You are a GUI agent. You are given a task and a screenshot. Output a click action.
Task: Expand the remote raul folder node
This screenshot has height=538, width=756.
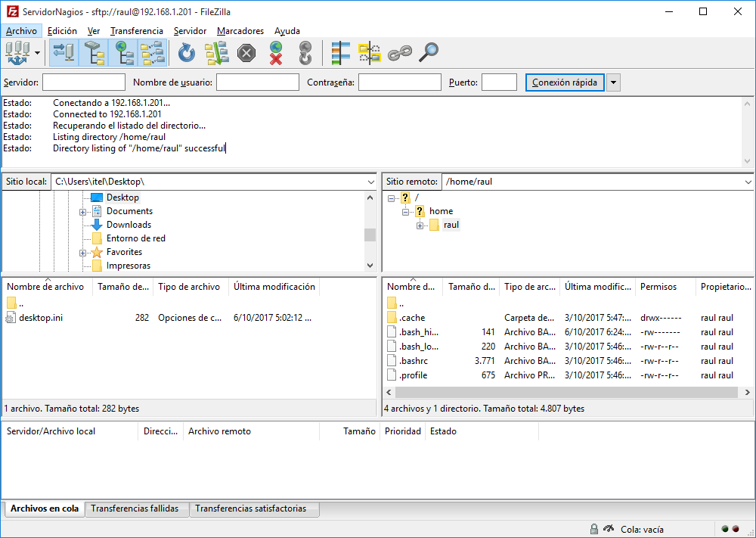click(x=420, y=225)
